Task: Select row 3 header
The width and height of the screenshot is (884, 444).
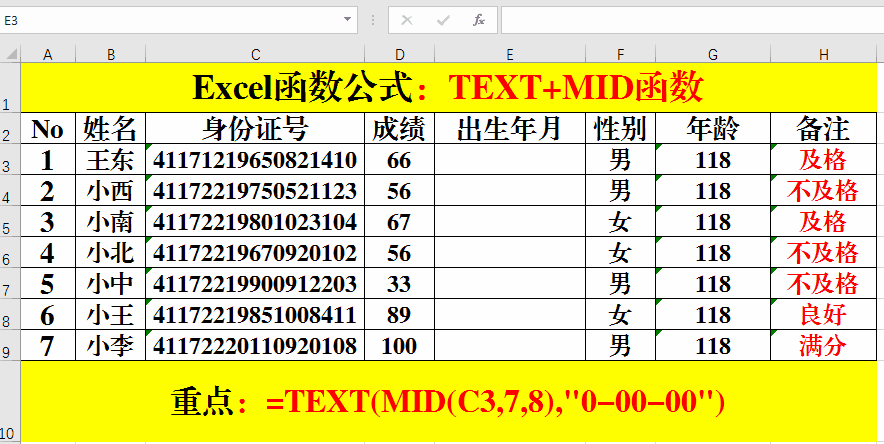Action: click(10, 159)
